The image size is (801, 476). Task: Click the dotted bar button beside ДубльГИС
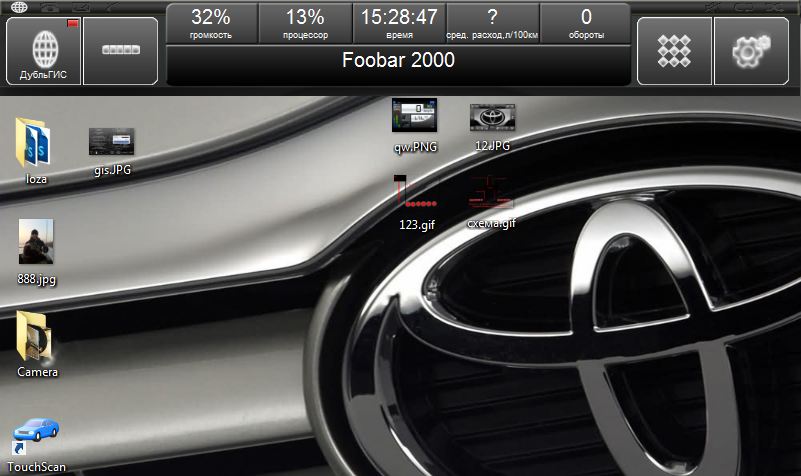point(121,51)
